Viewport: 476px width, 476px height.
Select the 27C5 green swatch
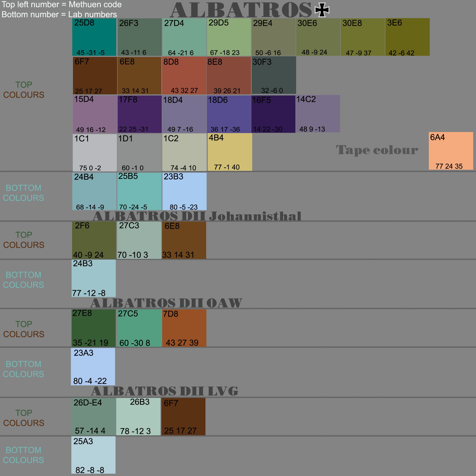point(139,328)
